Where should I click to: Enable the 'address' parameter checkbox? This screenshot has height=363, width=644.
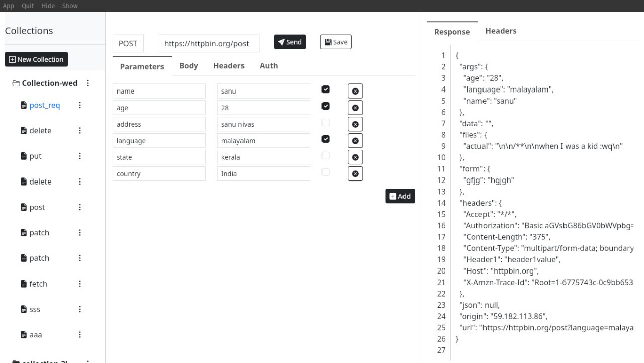coord(326,123)
